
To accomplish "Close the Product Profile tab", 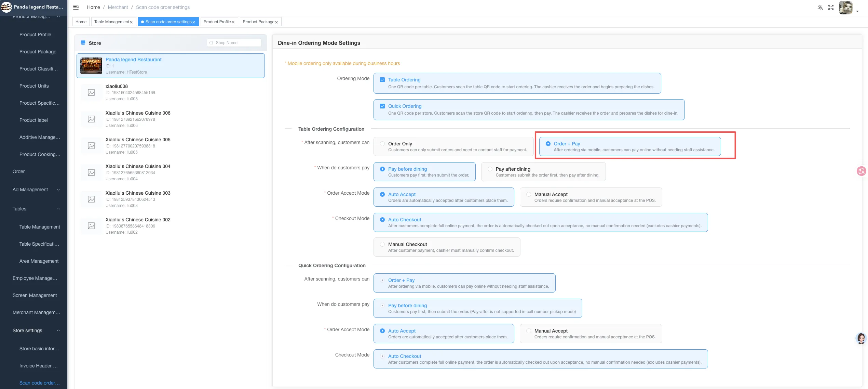I will pyautogui.click(x=233, y=22).
